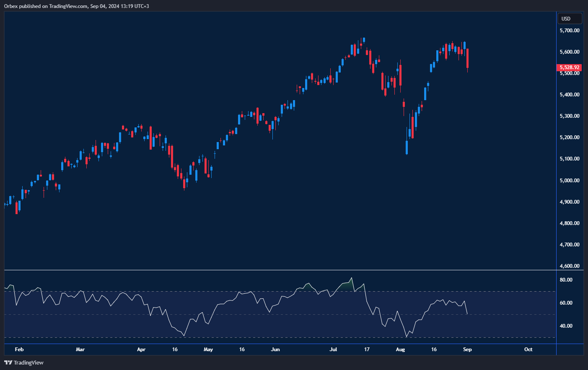Click the latest large red candlestick
Viewport: 588px width, 370px height.
467,58
